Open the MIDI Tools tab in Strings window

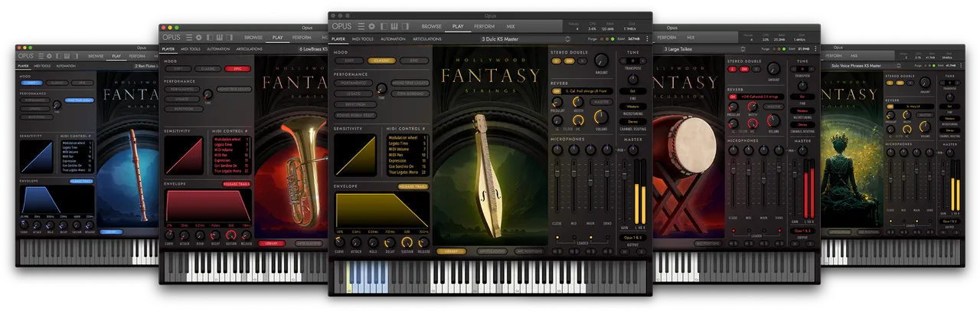click(362, 39)
